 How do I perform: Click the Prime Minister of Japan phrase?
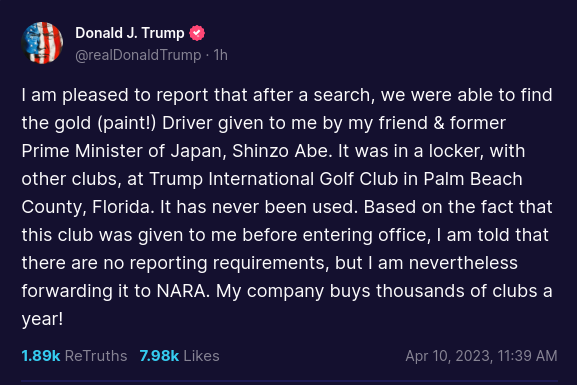coord(123,151)
